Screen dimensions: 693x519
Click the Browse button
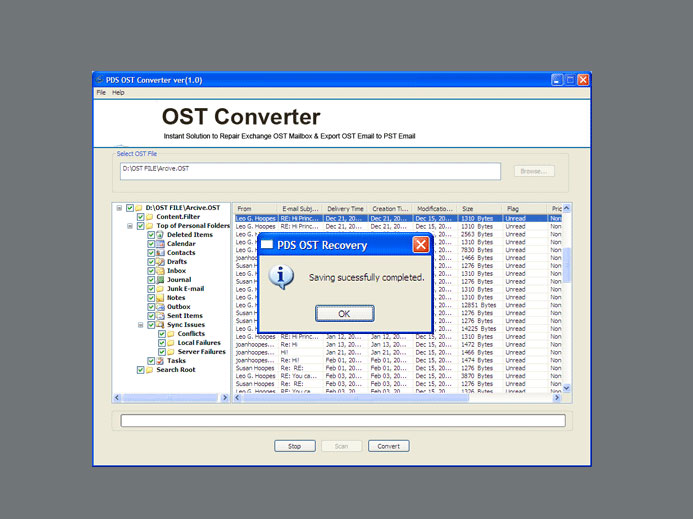pos(534,171)
